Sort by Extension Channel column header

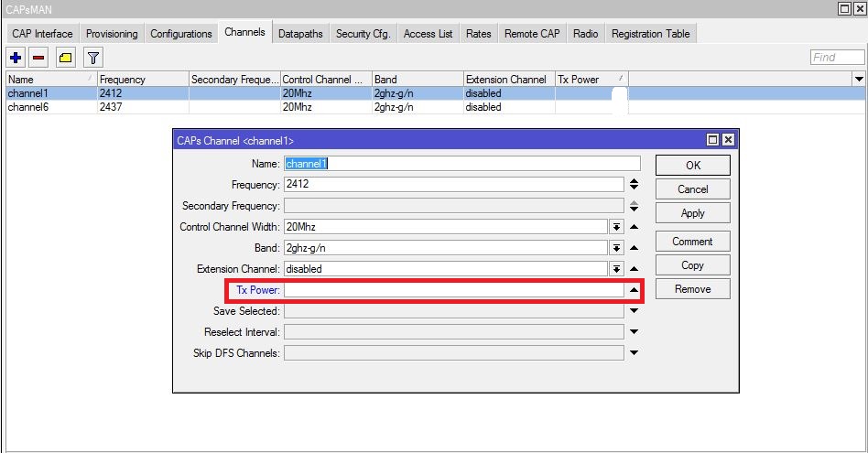(509, 79)
